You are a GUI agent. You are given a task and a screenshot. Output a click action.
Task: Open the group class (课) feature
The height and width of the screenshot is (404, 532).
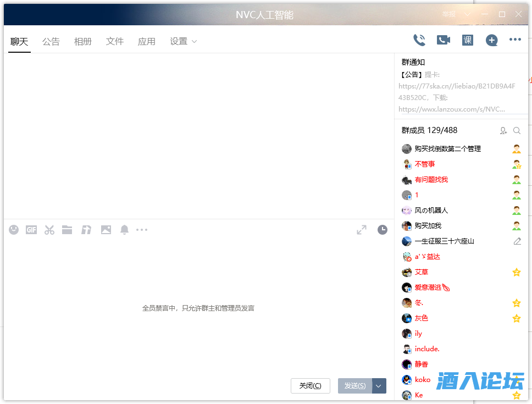(468, 40)
